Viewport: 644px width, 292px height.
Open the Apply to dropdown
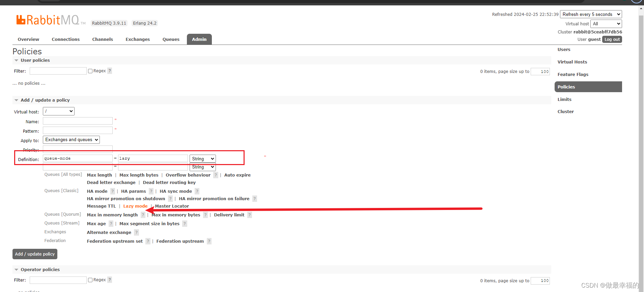[71, 140]
